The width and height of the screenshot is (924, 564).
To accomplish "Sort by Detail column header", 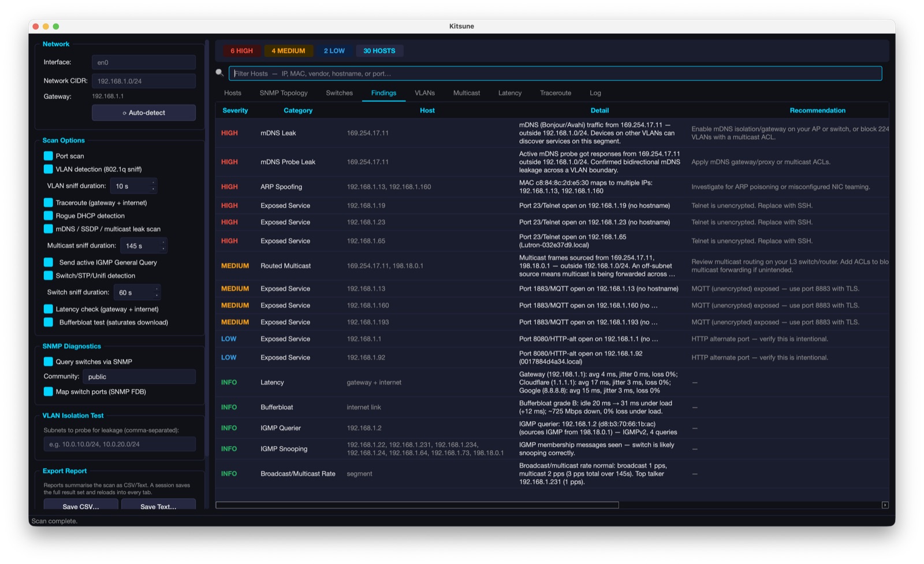I will 599,110.
